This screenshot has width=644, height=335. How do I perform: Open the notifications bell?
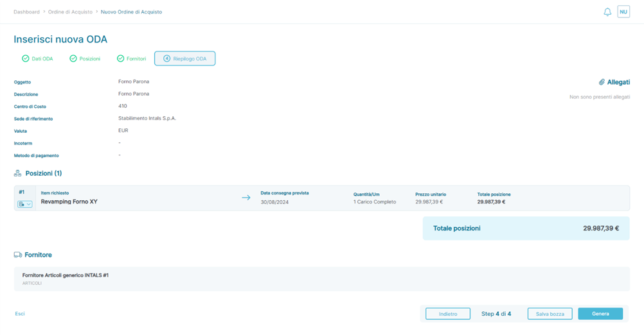point(607,12)
